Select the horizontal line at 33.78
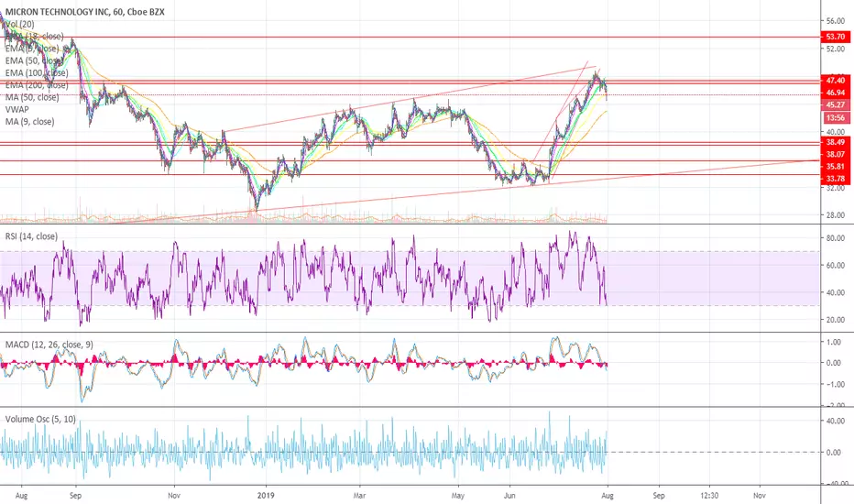The width and height of the screenshot is (854, 504). [410, 174]
